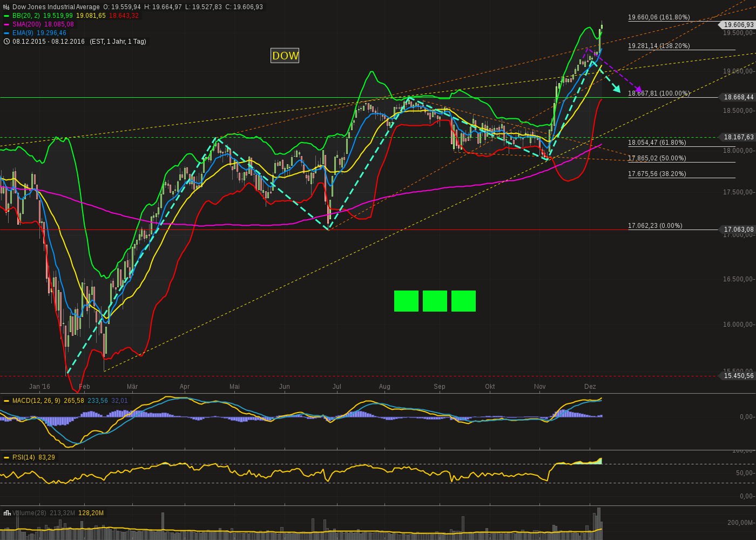
Task: Click the Feb time axis label
Action: click(x=84, y=387)
